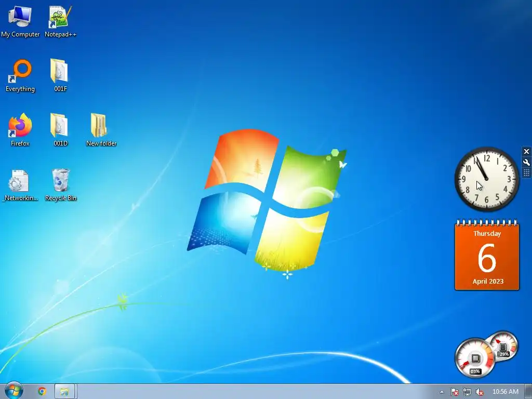The height and width of the screenshot is (399, 532).
Task: Open Action Center flag tray icon
Action: tap(454, 392)
